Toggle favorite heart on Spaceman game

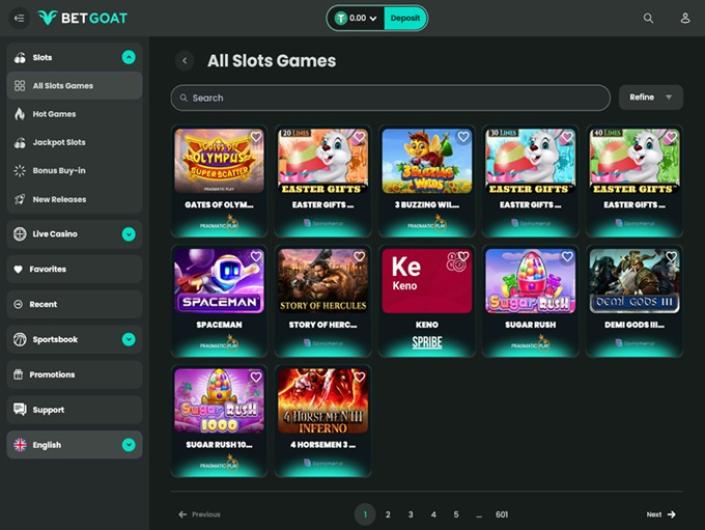coord(256,257)
